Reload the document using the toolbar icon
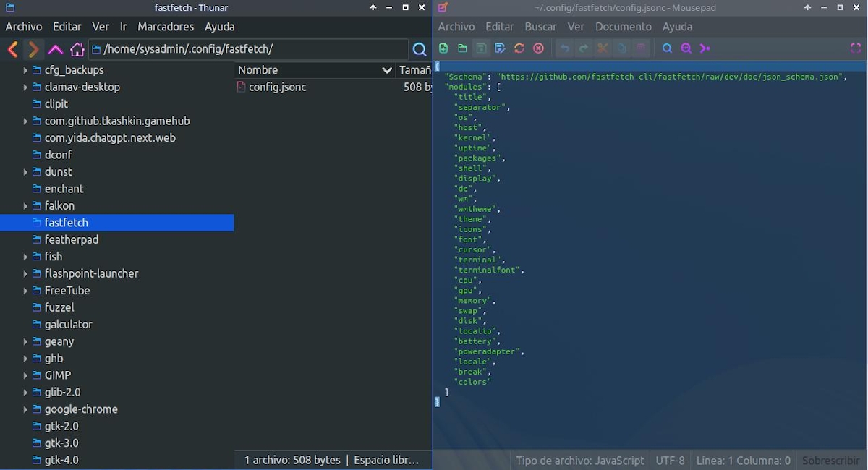Screen dimensions: 868x470 pyautogui.click(x=519, y=48)
